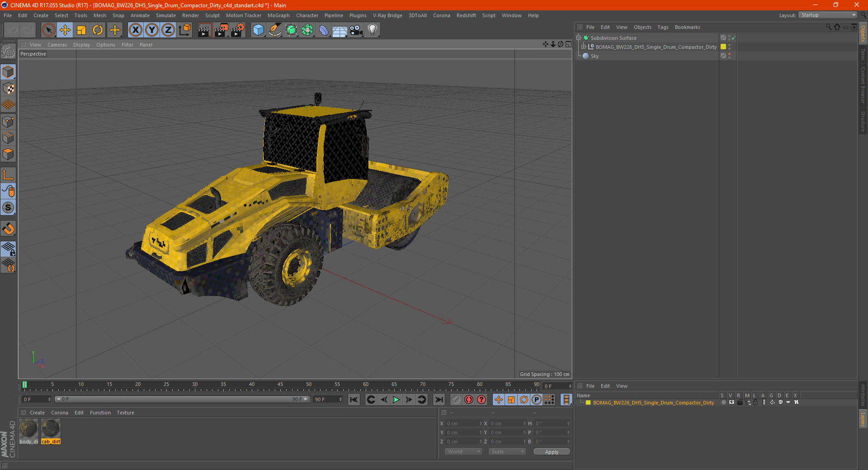Collapse the Subdivision Surface tree node
This screenshot has width=868, height=470.
pyautogui.click(x=578, y=38)
